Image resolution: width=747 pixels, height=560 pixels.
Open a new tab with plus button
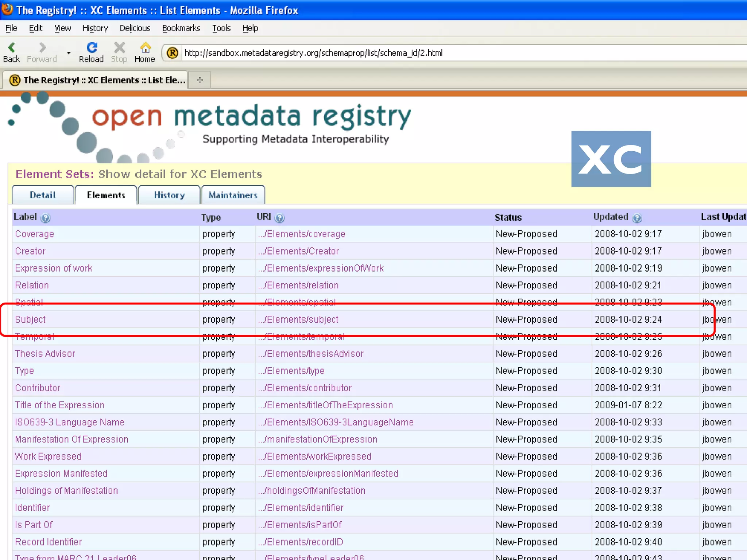click(x=200, y=80)
